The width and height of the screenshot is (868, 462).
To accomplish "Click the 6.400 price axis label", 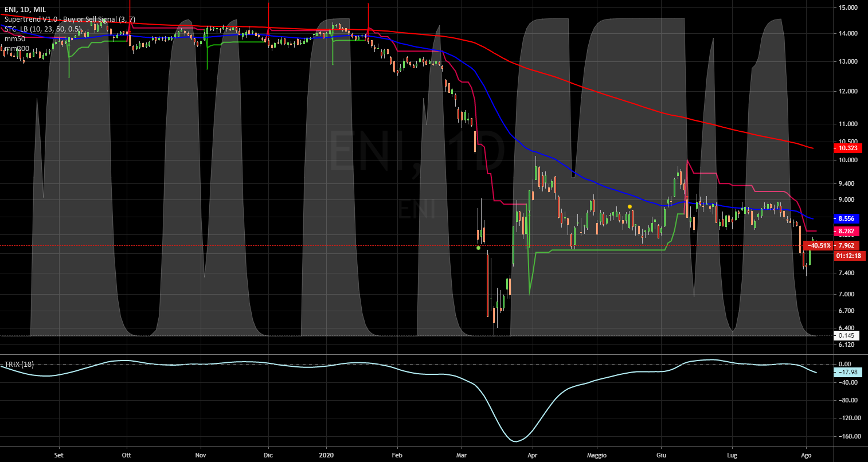I will click(847, 328).
